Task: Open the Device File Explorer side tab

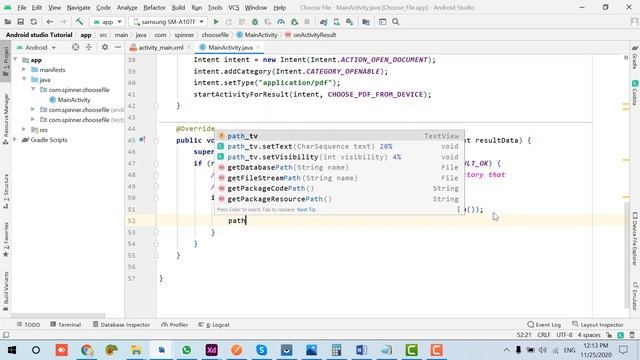Action: coord(635,239)
